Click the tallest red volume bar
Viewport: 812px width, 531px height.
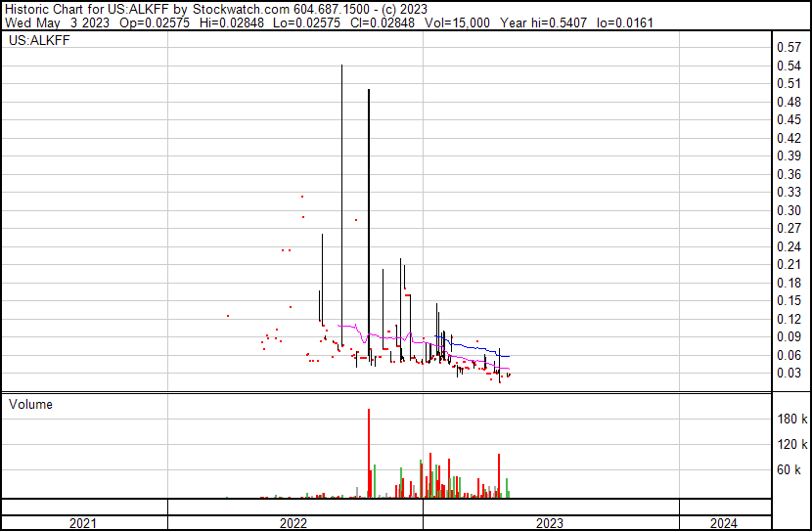(369, 455)
